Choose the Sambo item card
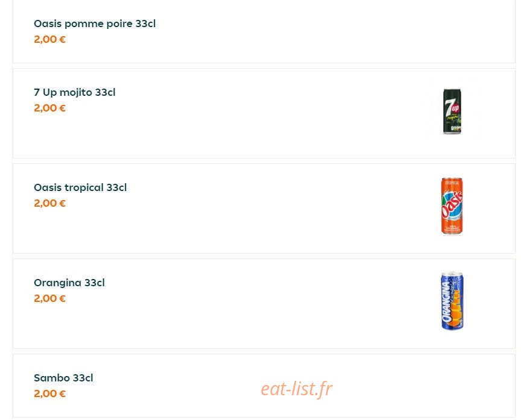 click(x=264, y=386)
